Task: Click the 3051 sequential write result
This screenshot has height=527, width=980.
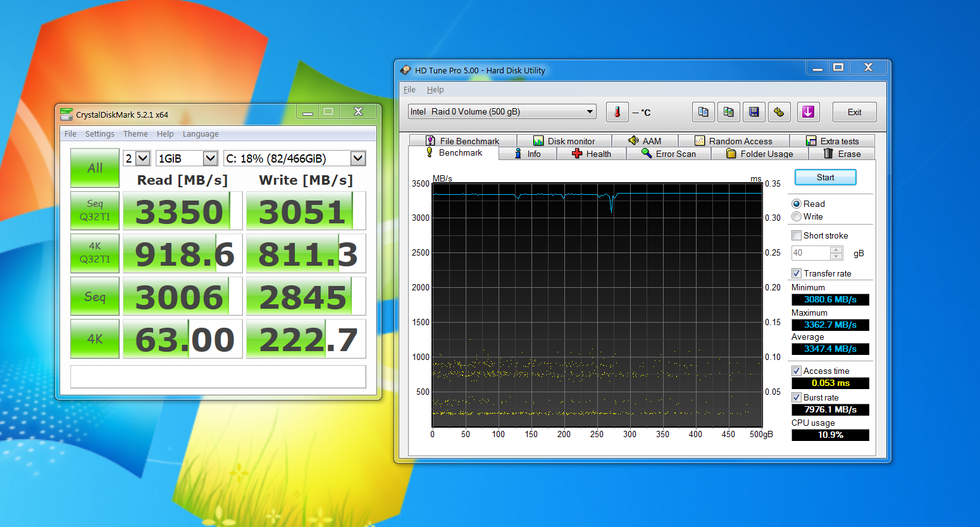Action: point(306,211)
